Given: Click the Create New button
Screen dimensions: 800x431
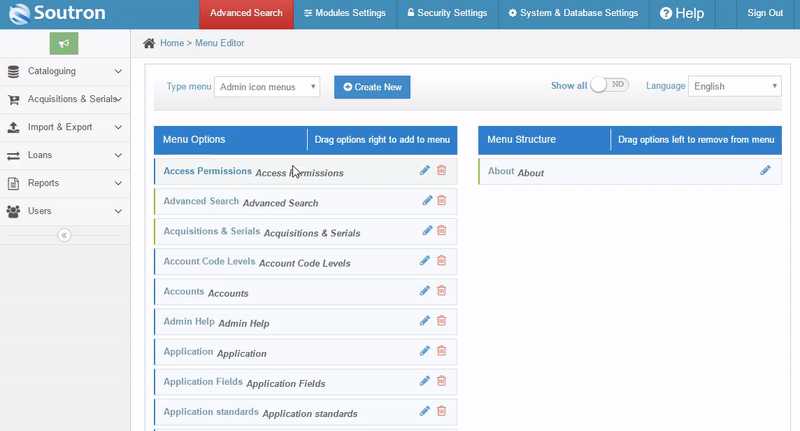Looking at the screenshot, I should (x=372, y=87).
